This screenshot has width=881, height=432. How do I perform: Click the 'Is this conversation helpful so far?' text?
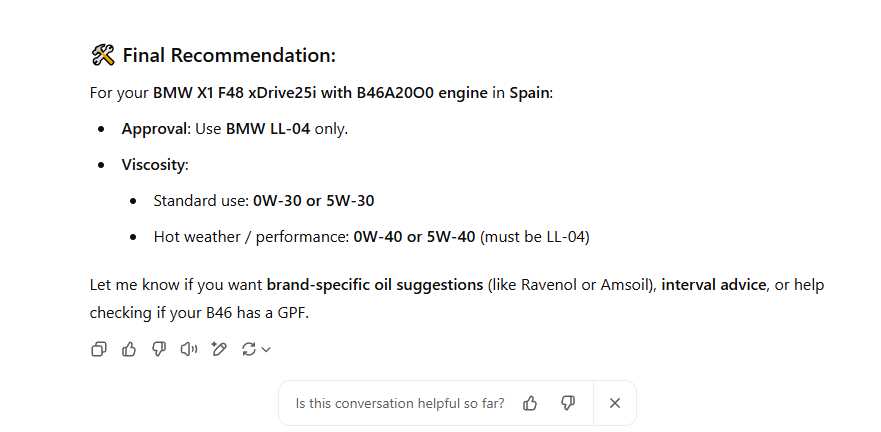pos(400,403)
